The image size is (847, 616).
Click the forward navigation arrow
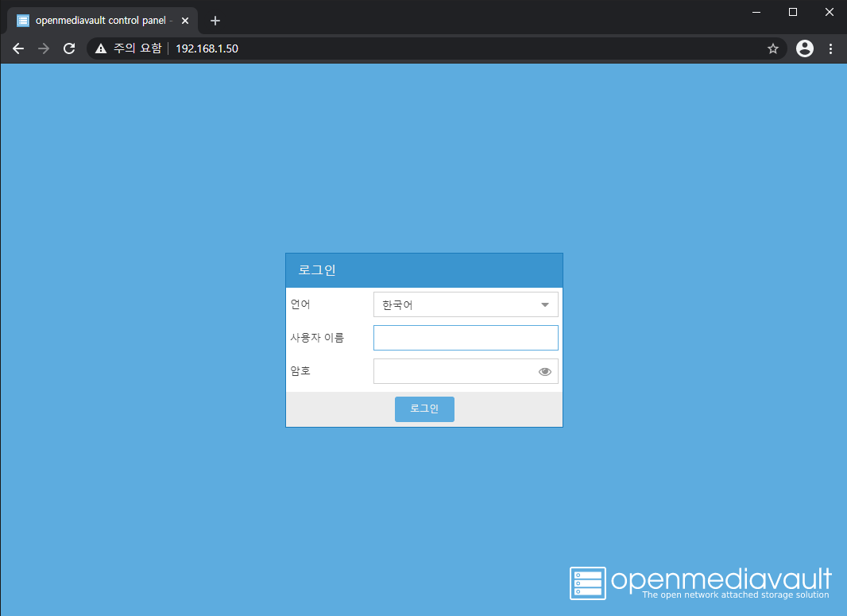tap(43, 48)
